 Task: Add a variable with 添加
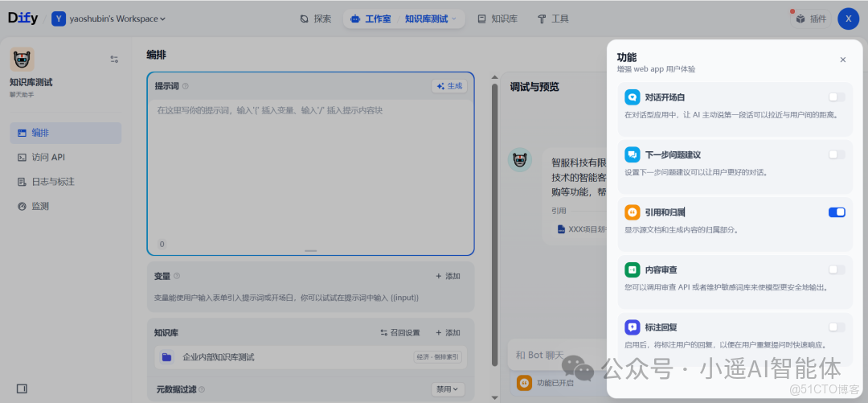[x=448, y=276]
